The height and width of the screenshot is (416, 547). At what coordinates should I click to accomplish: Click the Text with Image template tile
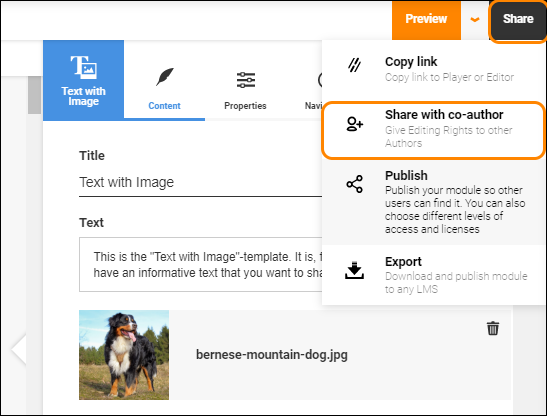83,80
